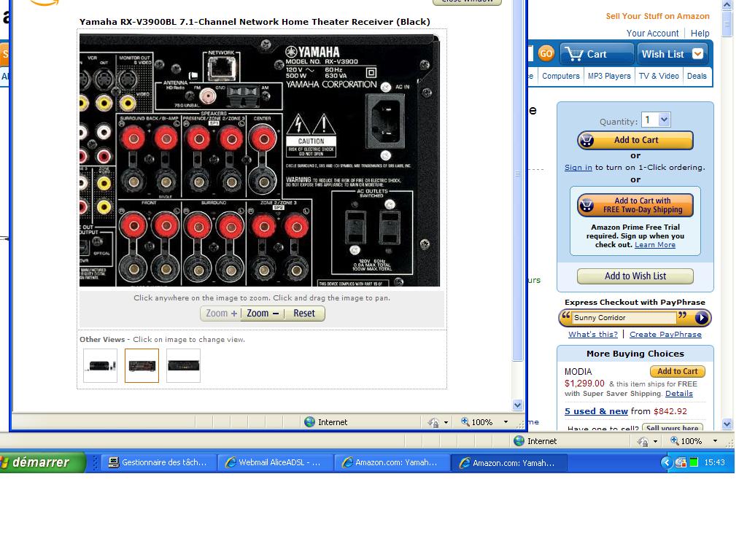
Task: Click the Zoom + button under the image
Action: coord(220,314)
